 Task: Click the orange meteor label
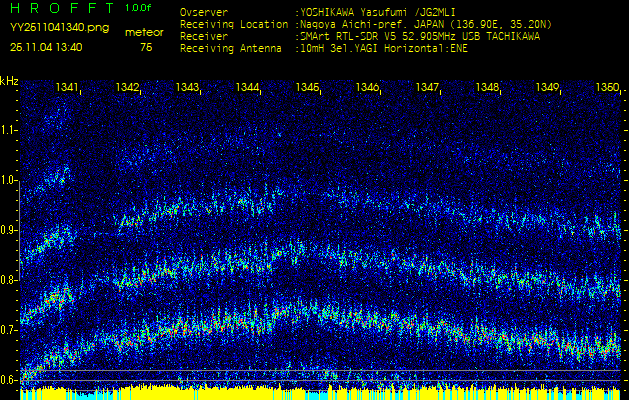145,32
